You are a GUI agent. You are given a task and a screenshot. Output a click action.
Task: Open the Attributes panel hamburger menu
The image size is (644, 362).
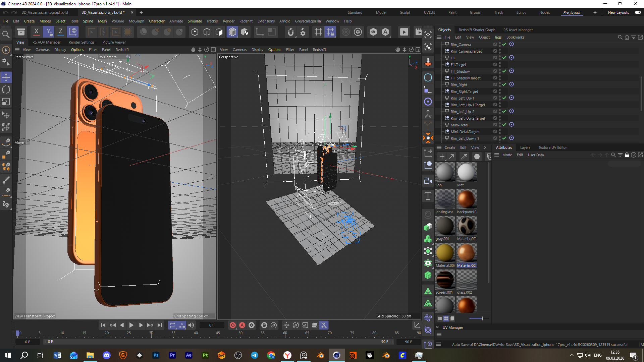(x=497, y=155)
